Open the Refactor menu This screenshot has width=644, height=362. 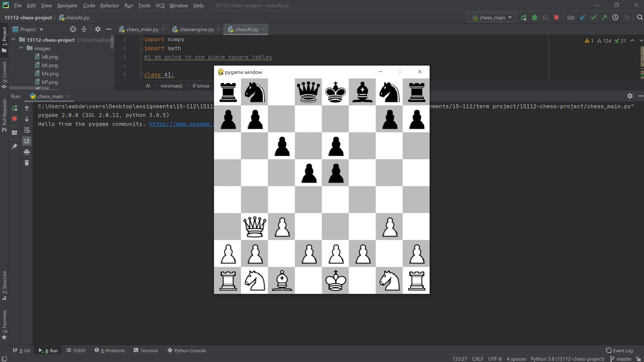coord(109,6)
